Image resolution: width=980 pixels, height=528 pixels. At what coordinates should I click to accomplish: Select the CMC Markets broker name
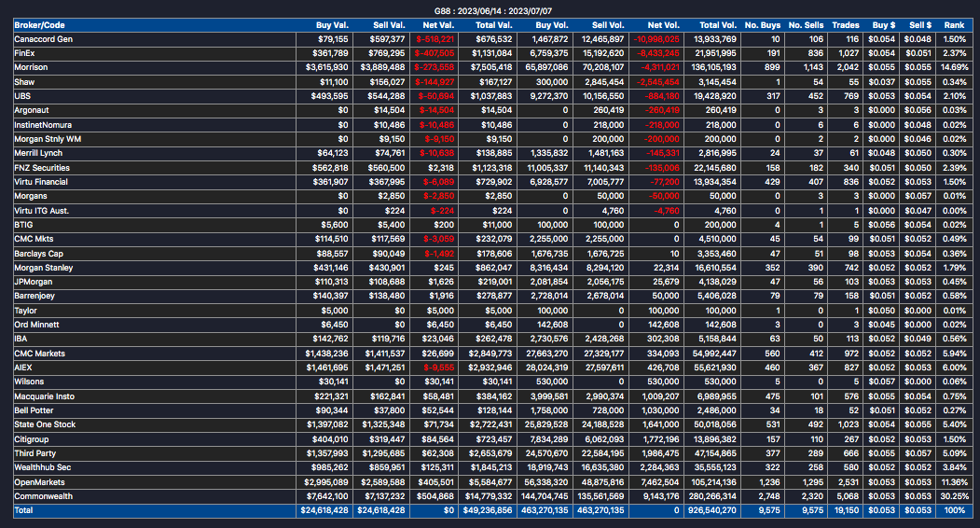(39, 354)
